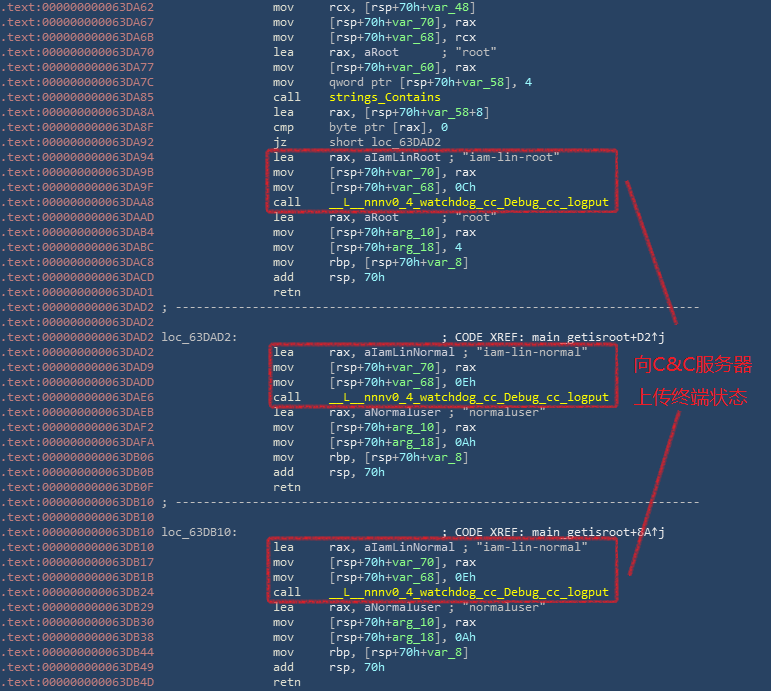The image size is (771, 691).
Task: Click the logput call at address 63DAA8
Action: click(468, 202)
